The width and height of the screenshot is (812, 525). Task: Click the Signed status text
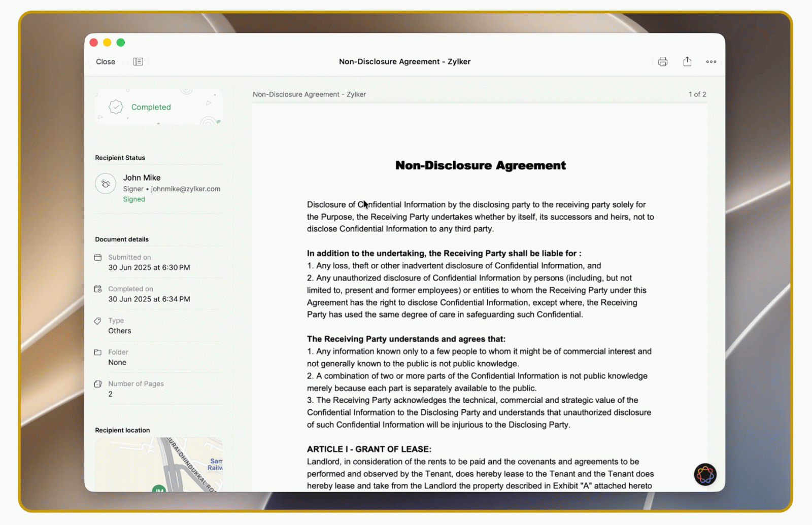pyautogui.click(x=134, y=199)
